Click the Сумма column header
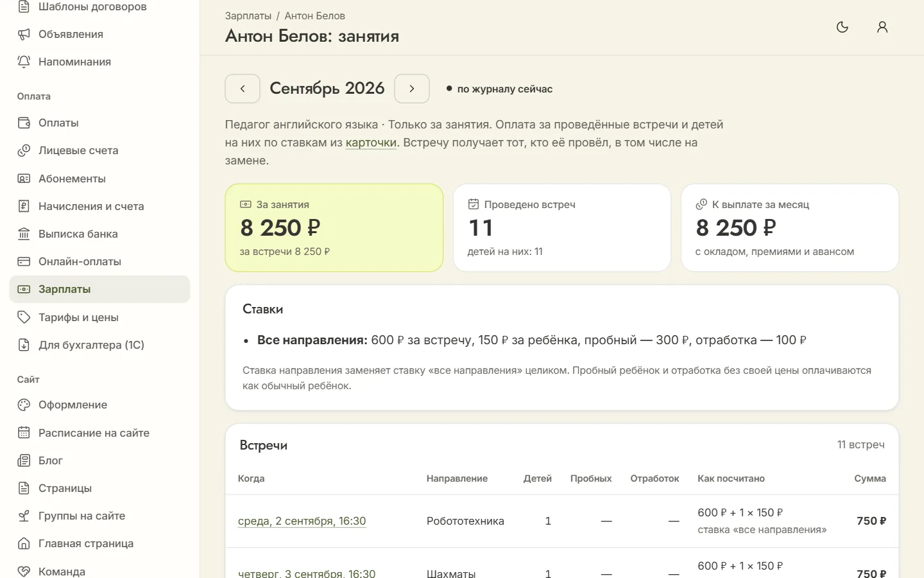The height and width of the screenshot is (578, 924). click(870, 478)
